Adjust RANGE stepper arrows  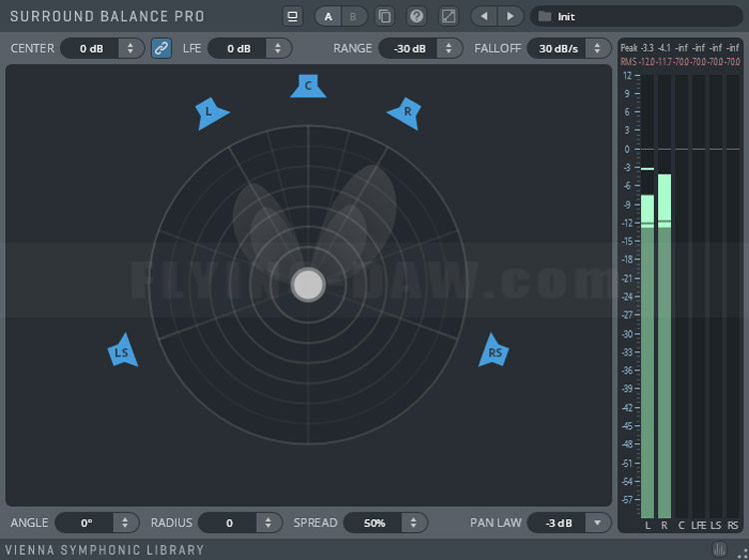tap(448, 49)
